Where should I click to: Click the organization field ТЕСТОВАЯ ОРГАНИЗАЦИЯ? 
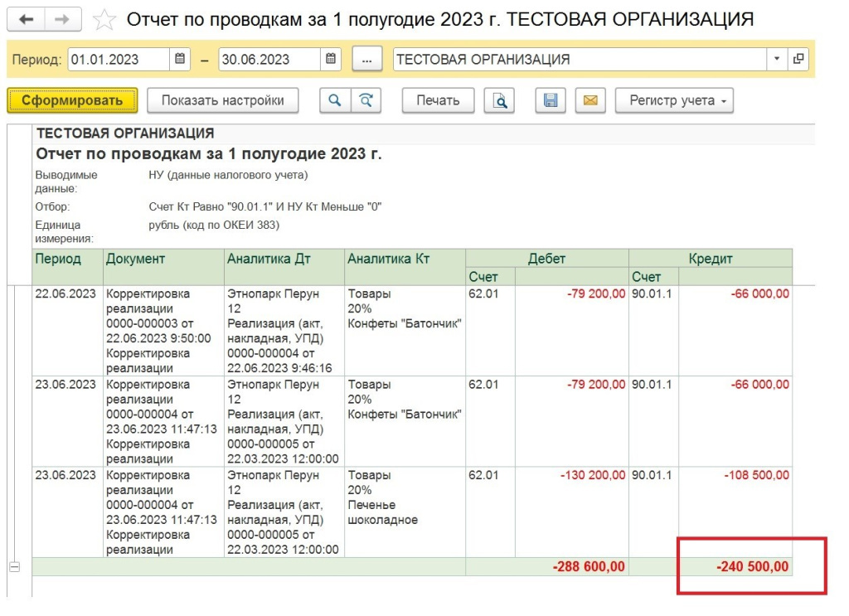click(580, 59)
